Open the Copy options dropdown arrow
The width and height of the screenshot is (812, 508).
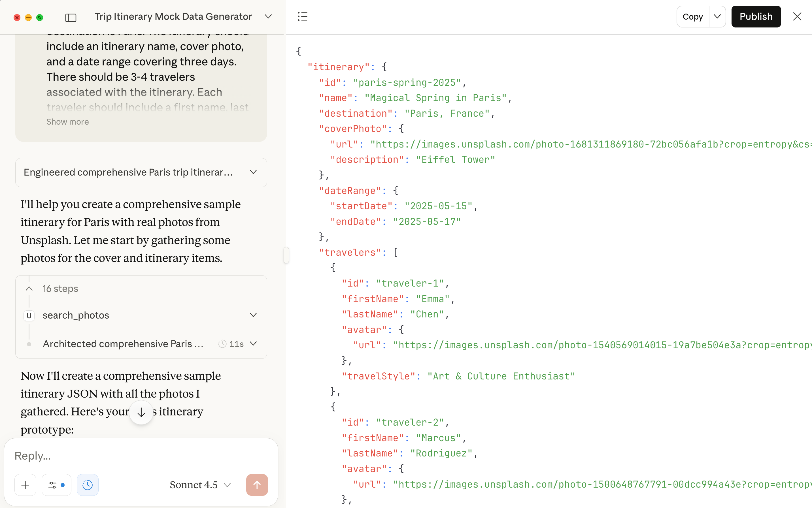pyautogui.click(x=717, y=16)
